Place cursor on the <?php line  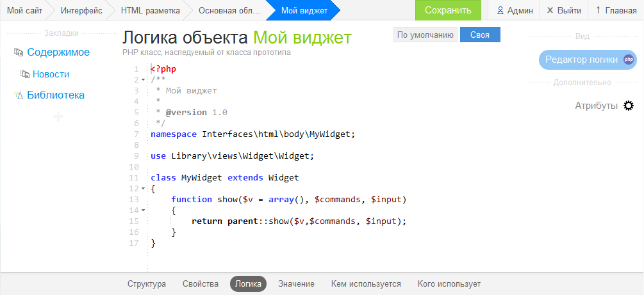pos(163,69)
